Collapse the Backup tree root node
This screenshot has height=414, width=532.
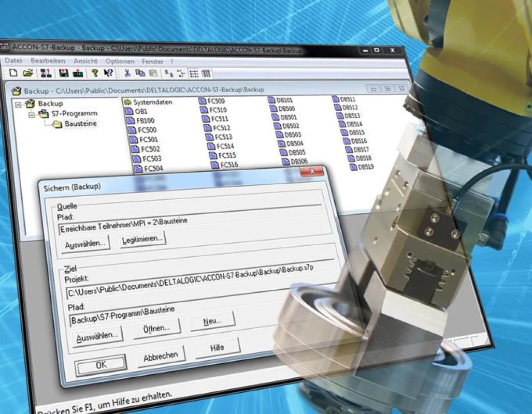click(18, 105)
